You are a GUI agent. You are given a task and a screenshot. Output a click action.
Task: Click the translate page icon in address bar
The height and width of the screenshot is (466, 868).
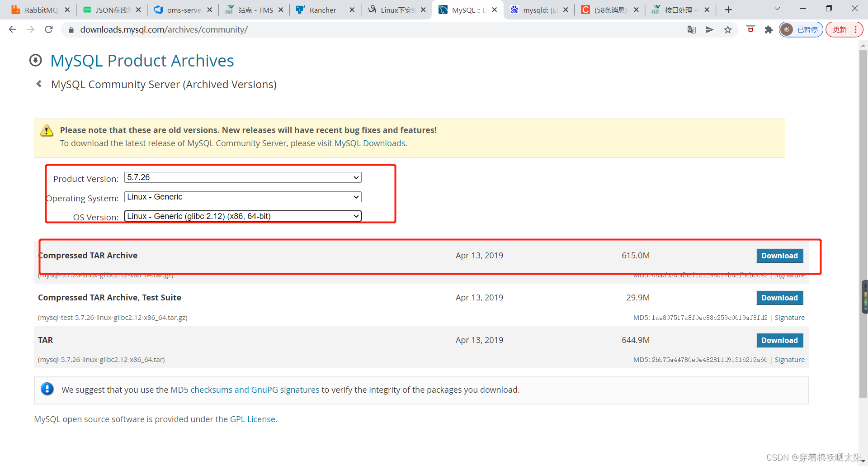point(691,29)
